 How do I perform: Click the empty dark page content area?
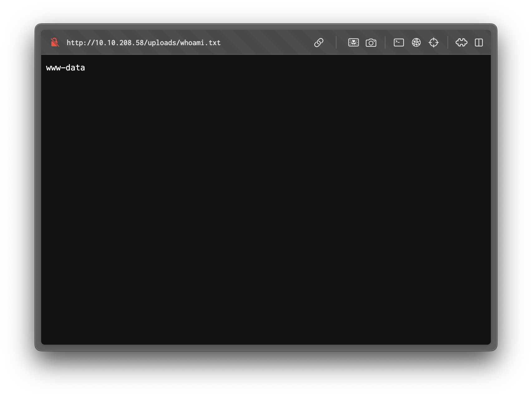(x=266, y=199)
